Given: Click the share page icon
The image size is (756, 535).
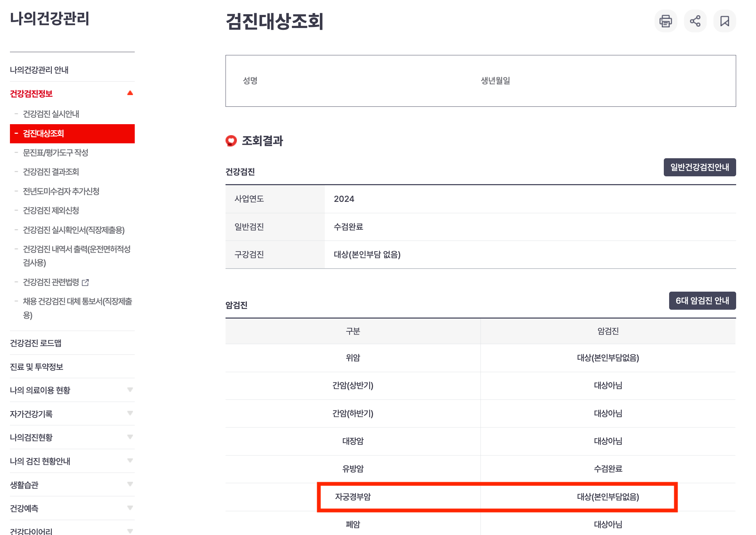Looking at the screenshot, I should click(695, 21).
